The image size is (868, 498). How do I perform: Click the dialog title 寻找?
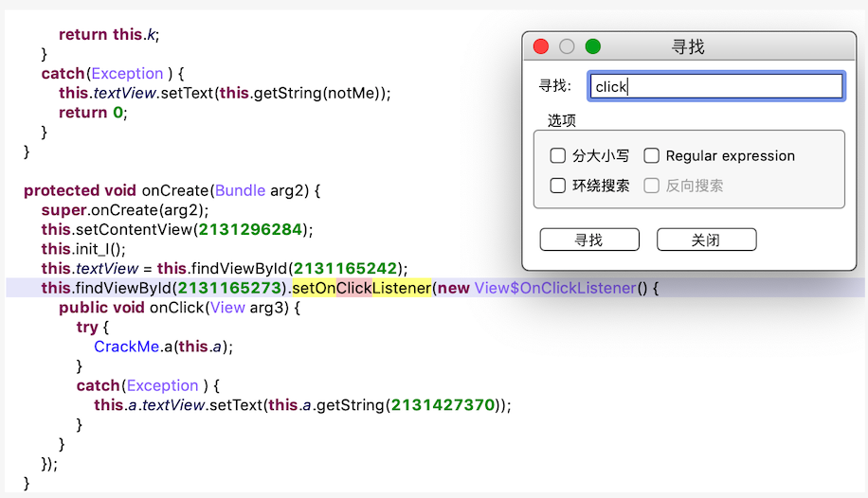688,46
